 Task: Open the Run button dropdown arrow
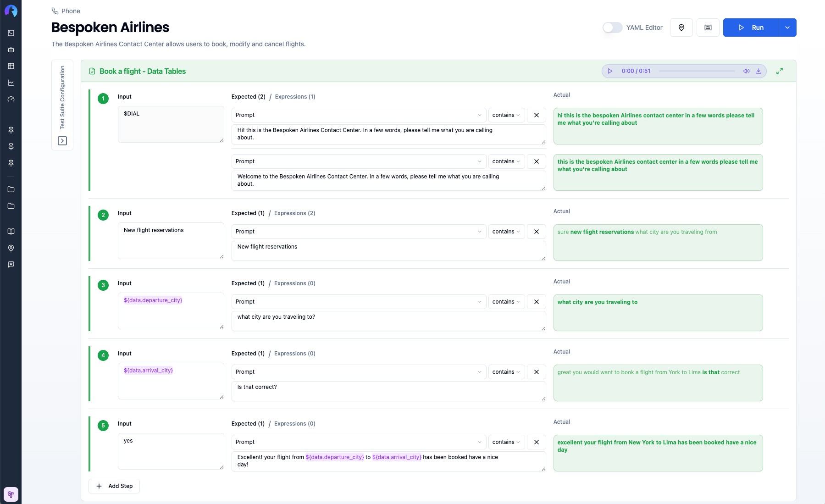787,28
